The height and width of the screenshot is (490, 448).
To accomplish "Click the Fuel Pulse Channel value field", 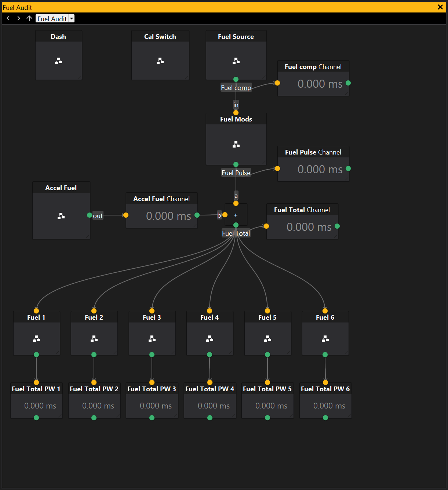I will [320, 170].
